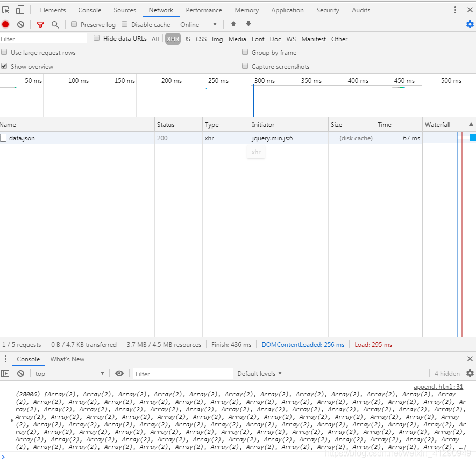Click the import HAR file icon
This screenshot has height=463, width=476.
tap(233, 24)
